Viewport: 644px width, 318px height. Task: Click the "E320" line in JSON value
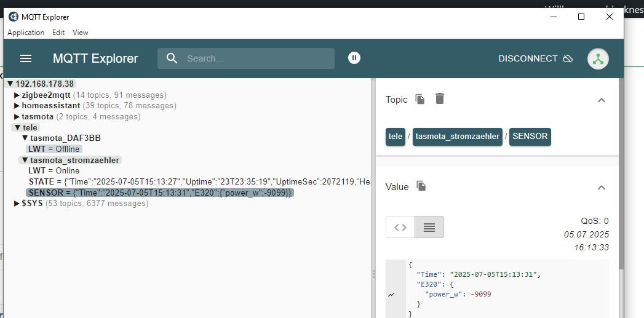pos(435,284)
